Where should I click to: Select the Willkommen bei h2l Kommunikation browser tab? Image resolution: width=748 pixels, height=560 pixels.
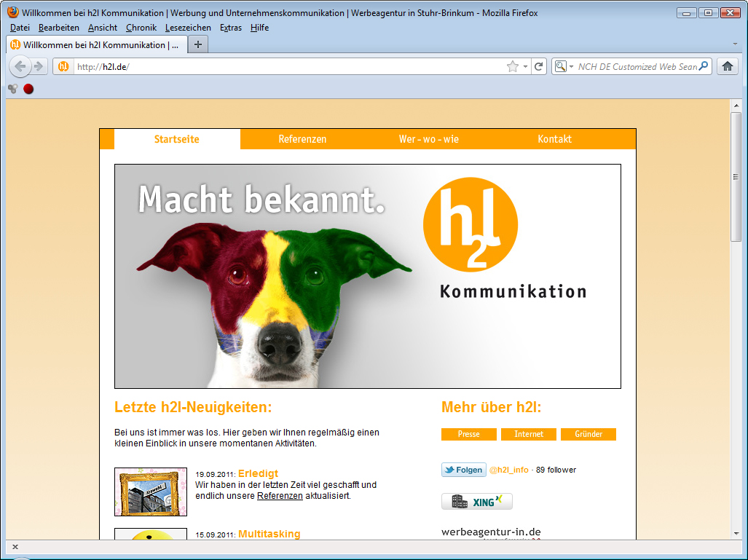[x=96, y=45]
